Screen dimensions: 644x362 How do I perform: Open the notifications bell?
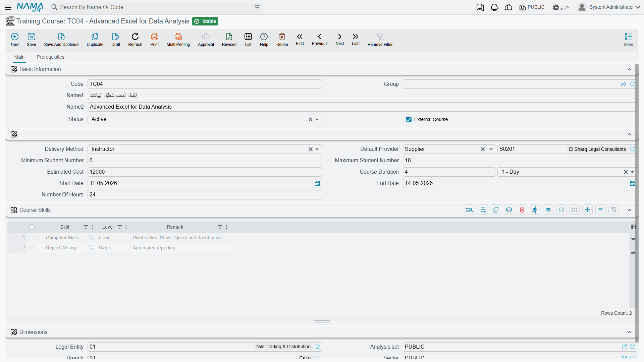(x=494, y=7)
